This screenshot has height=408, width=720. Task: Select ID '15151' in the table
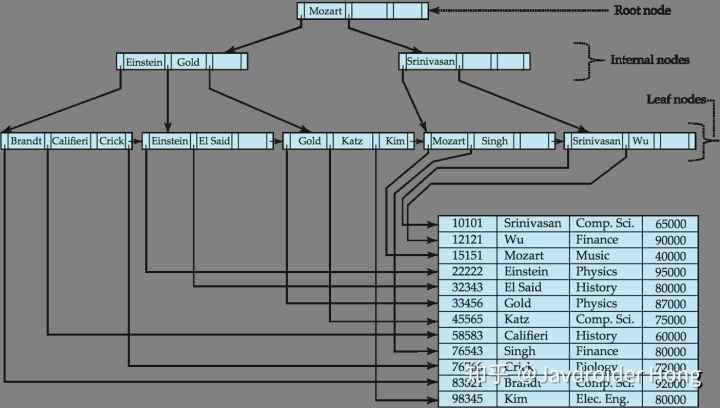tap(467, 256)
